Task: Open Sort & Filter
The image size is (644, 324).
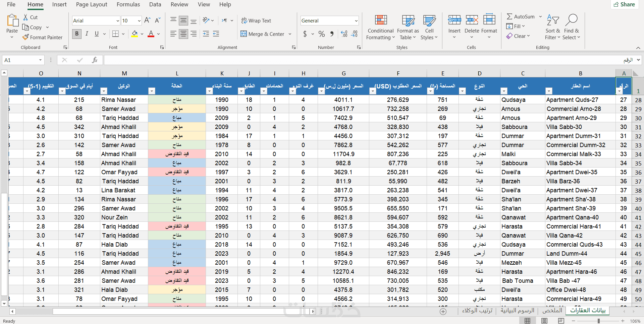Action: point(553,27)
